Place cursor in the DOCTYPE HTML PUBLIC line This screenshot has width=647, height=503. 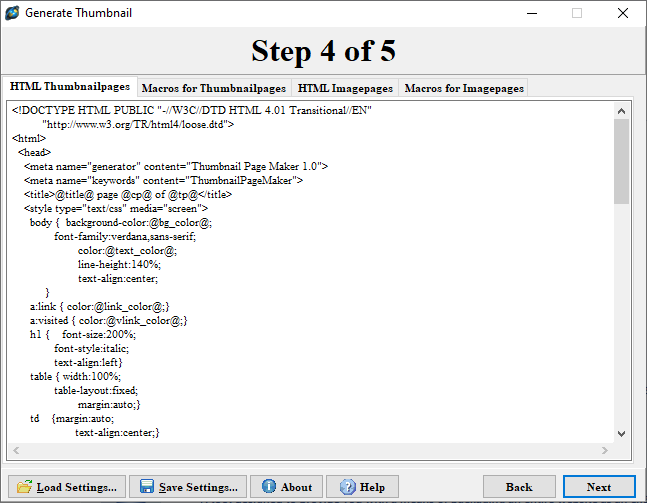tap(192, 110)
